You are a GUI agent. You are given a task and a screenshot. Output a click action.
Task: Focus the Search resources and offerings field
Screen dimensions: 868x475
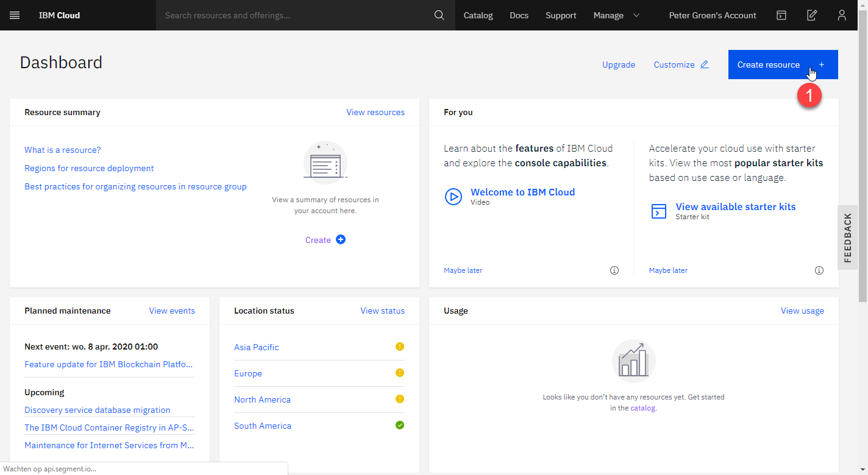pyautogui.click(x=296, y=15)
